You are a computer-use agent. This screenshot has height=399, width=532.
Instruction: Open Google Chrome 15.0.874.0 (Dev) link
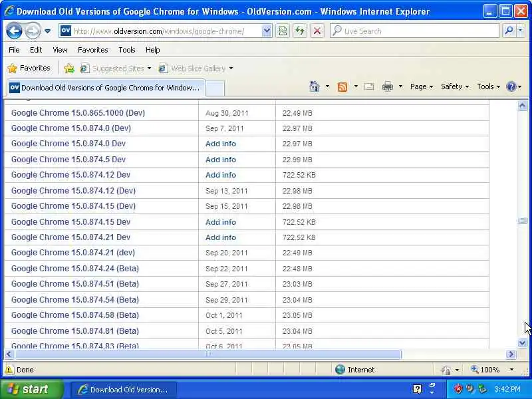(x=71, y=128)
